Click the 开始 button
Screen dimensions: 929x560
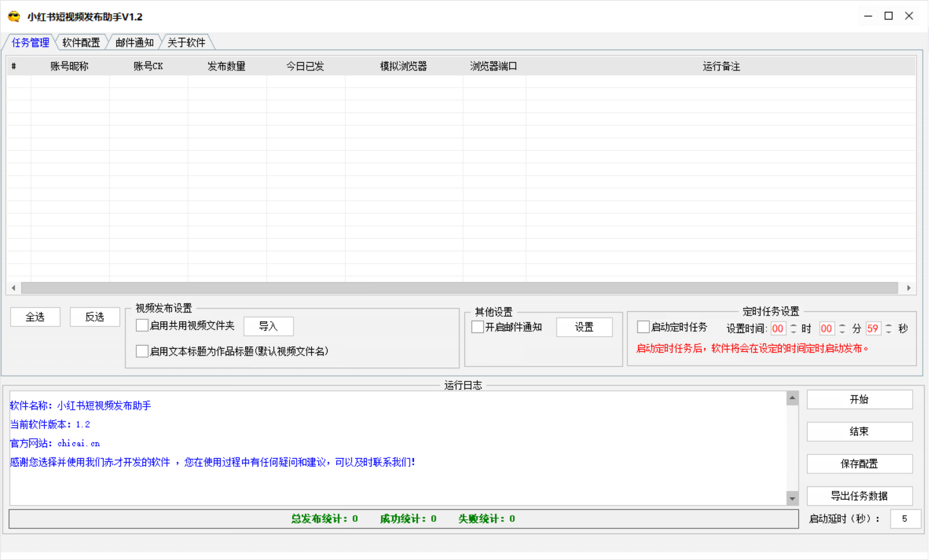click(x=859, y=400)
